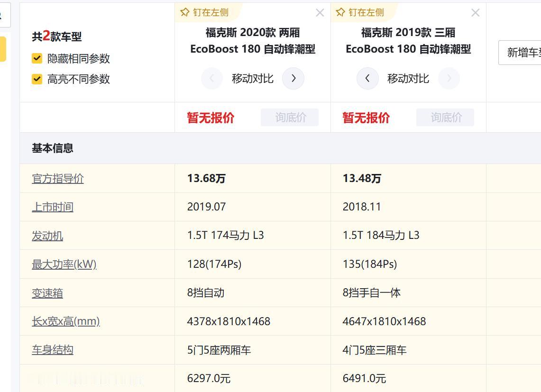This screenshot has width=541, height=392.
Task: Click 询底价 button for Focus 2019
Action: coord(445,118)
